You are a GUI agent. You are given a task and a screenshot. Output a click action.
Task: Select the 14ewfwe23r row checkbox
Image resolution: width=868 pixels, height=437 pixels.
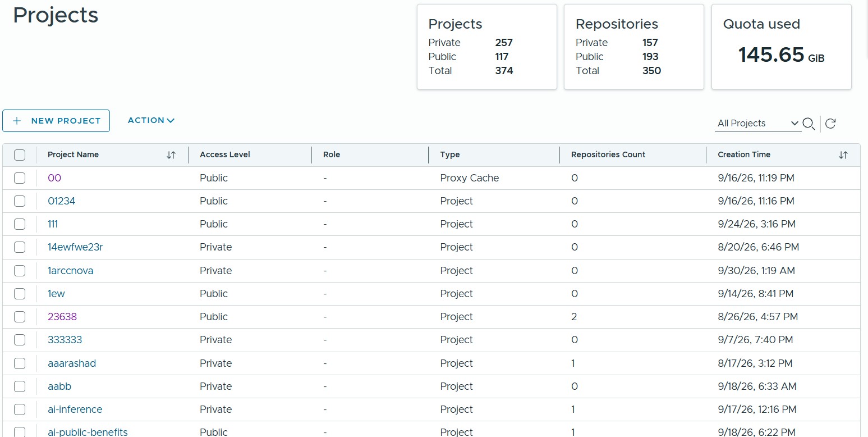pos(20,247)
